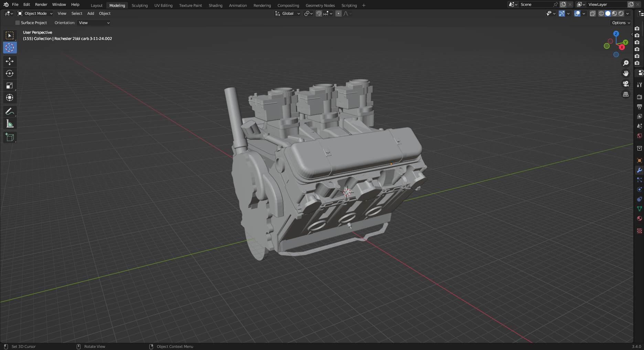This screenshot has width=644, height=350.
Task: Open the World properties tab
Action: tap(640, 136)
